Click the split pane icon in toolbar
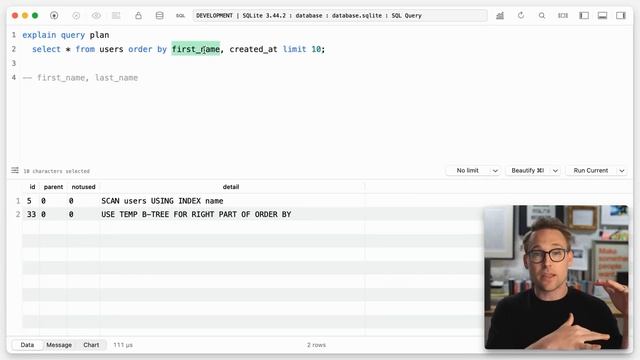 (563, 16)
